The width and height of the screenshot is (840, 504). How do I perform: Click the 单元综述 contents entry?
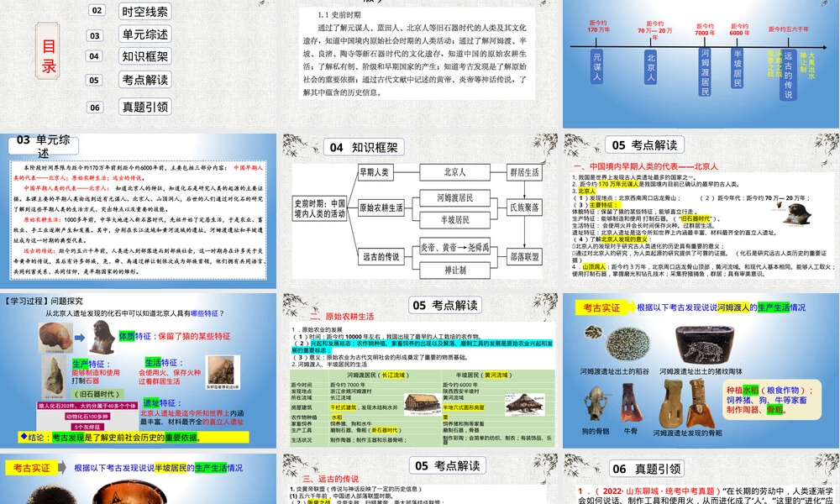(x=144, y=34)
